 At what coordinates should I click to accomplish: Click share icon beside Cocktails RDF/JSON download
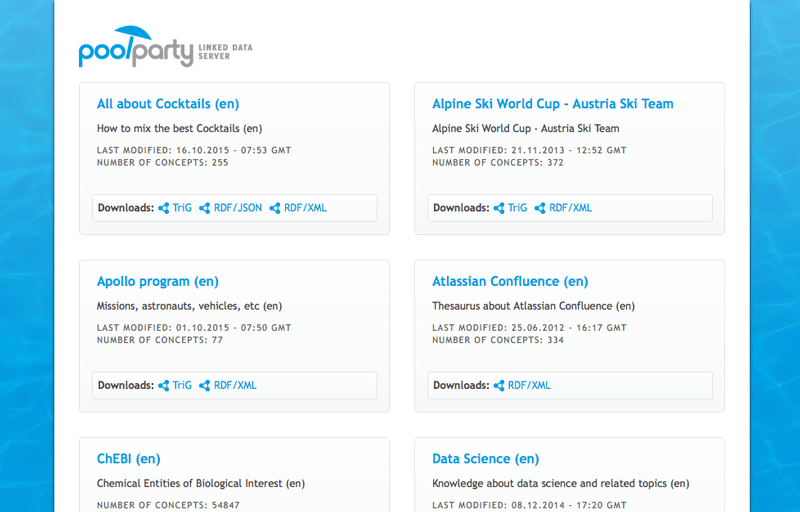click(x=204, y=208)
